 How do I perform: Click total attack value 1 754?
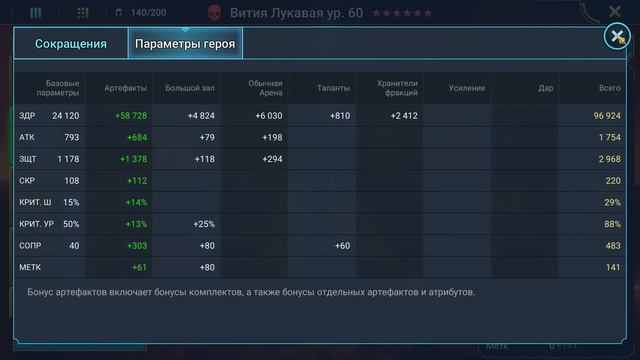point(610,138)
